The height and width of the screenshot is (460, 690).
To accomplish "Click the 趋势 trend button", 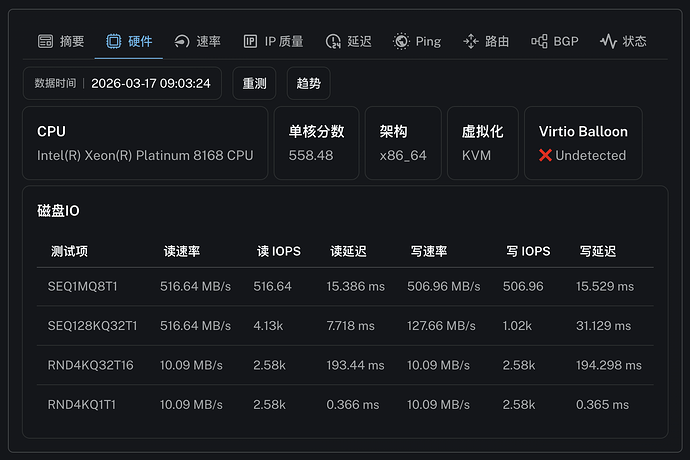I will click(308, 83).
